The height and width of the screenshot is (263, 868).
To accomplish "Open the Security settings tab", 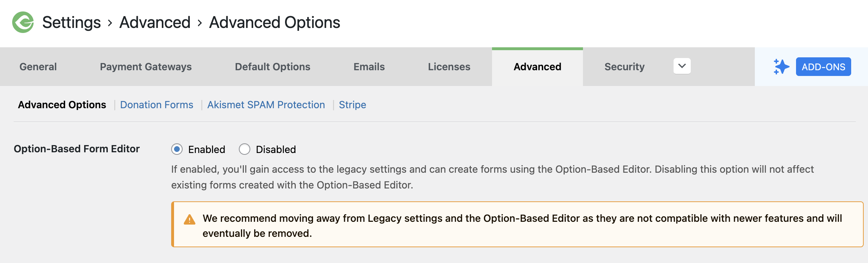I will (624, 67).
